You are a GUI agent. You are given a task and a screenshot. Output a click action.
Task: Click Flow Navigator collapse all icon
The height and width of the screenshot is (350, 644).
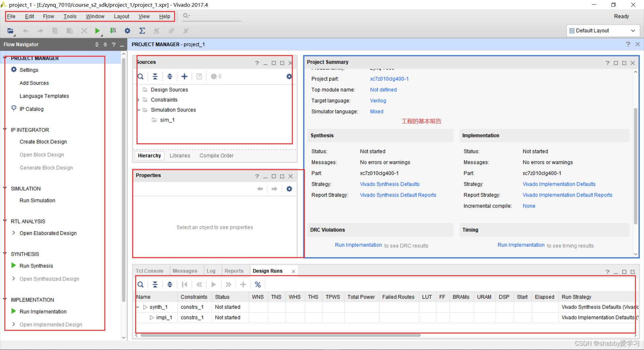coord(97,44)
